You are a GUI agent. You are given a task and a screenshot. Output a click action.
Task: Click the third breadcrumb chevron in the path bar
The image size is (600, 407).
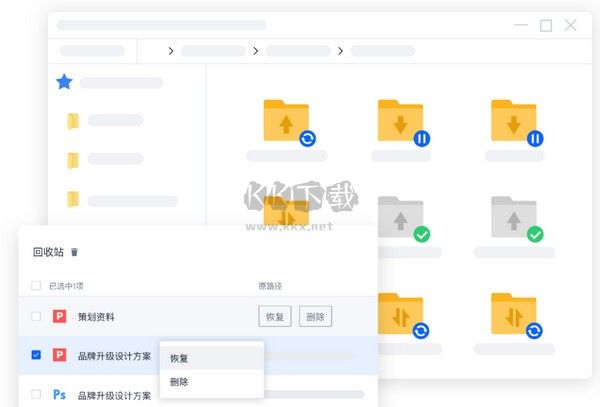341,50
